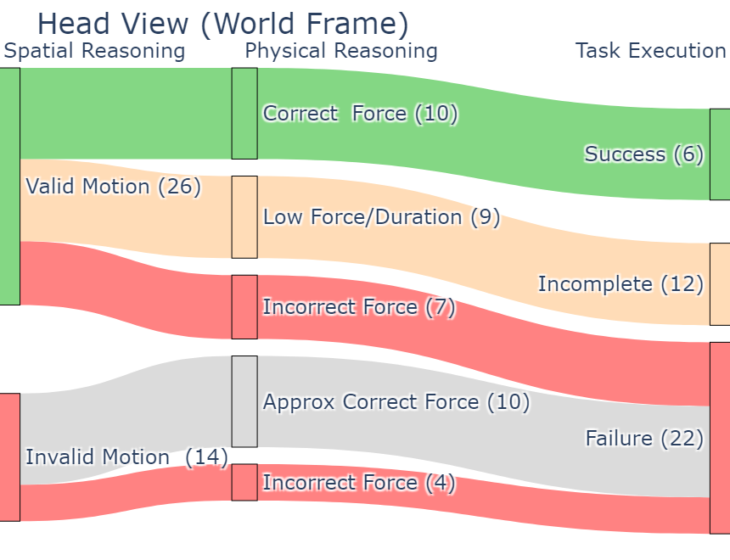730x560 pixels.
Task: Click the green Valid Motion node bar
Action: (9, 186)
